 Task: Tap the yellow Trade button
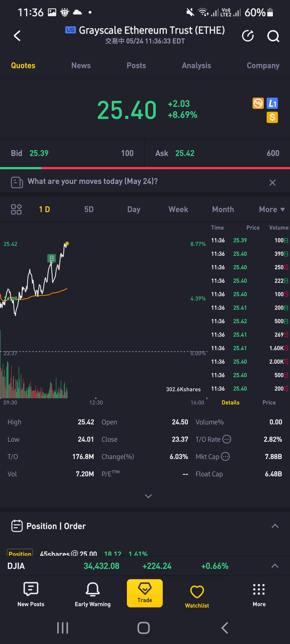tap(145, 593)
